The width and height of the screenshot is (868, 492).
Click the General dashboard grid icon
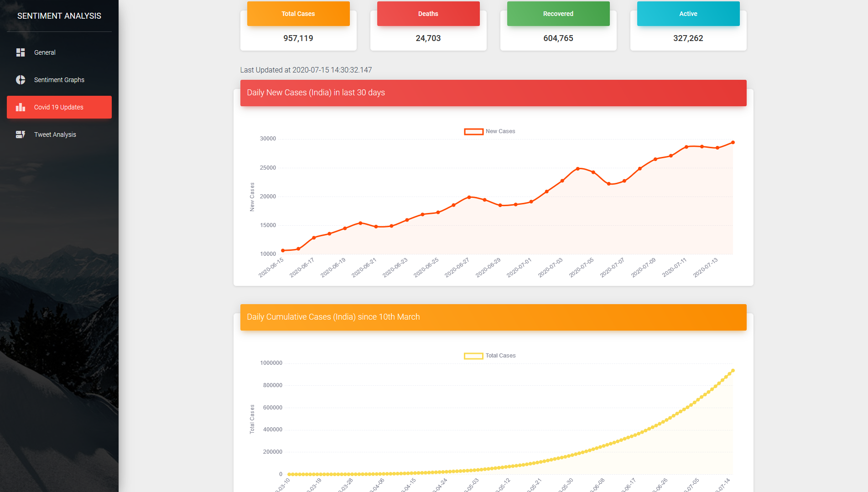pyautogui.click(x=21, y=52)
